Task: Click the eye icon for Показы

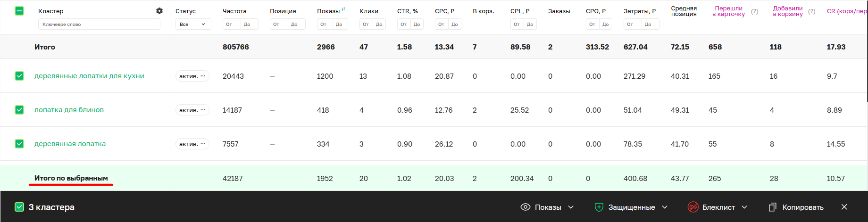Action: (525, 207)
